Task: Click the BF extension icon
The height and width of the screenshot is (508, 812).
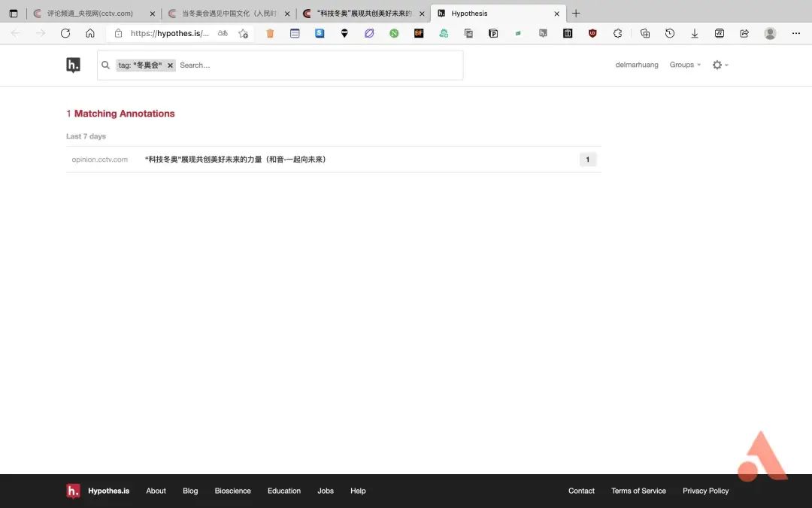Action: (419, 33)
